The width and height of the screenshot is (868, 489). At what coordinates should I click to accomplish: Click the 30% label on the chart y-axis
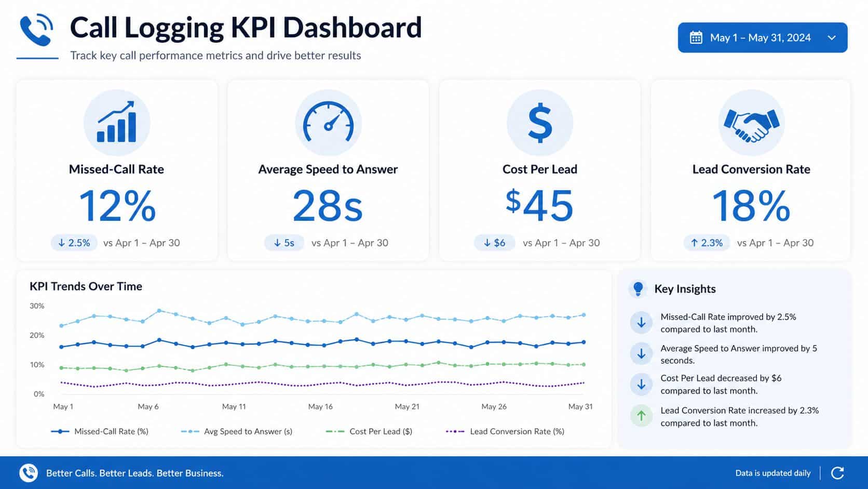pos(37,306)
